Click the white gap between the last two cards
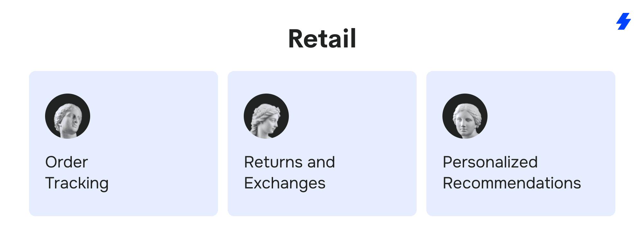This screenshot has height=242, width=644. tap(421, 144)
